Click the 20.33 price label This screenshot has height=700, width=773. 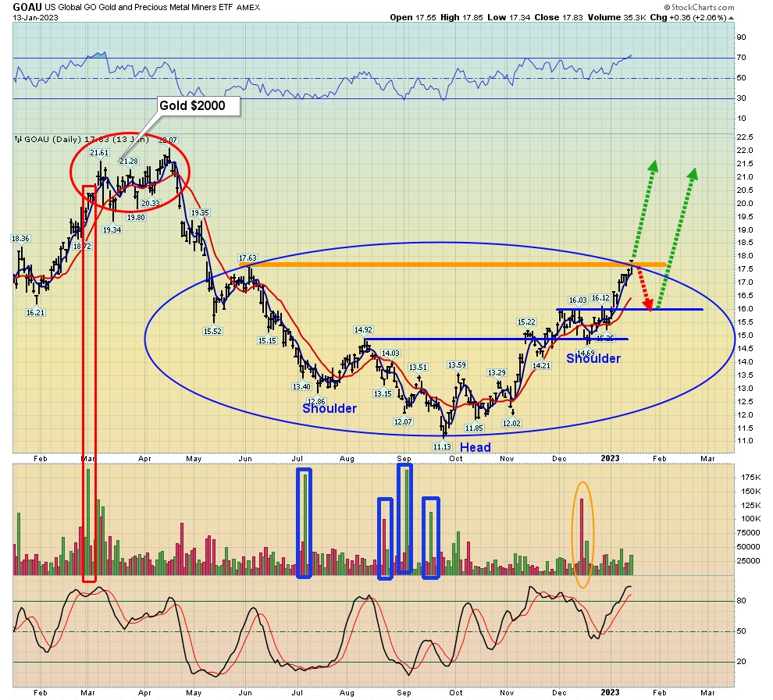pos(151,204)
